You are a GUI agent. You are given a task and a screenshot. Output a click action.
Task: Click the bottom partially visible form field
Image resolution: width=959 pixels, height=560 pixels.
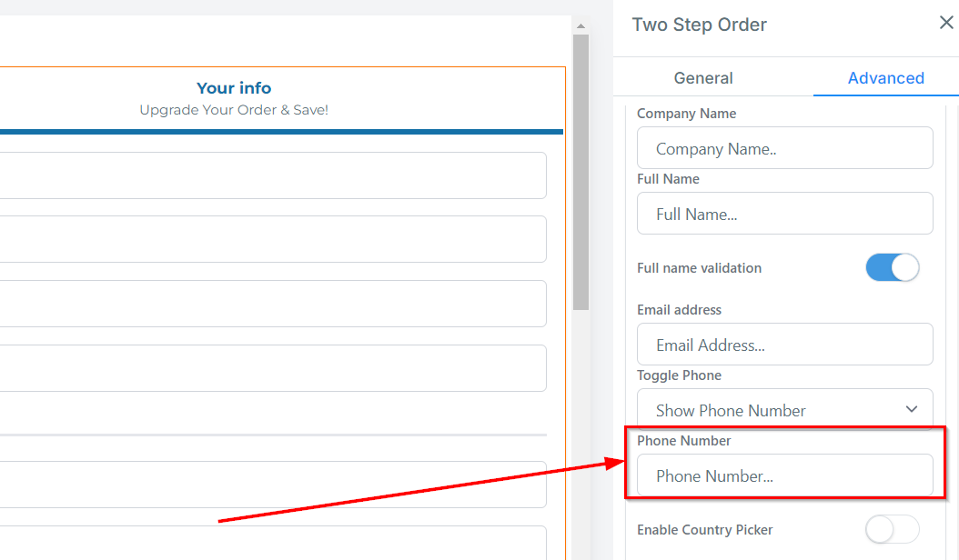(x=273, y=544)
